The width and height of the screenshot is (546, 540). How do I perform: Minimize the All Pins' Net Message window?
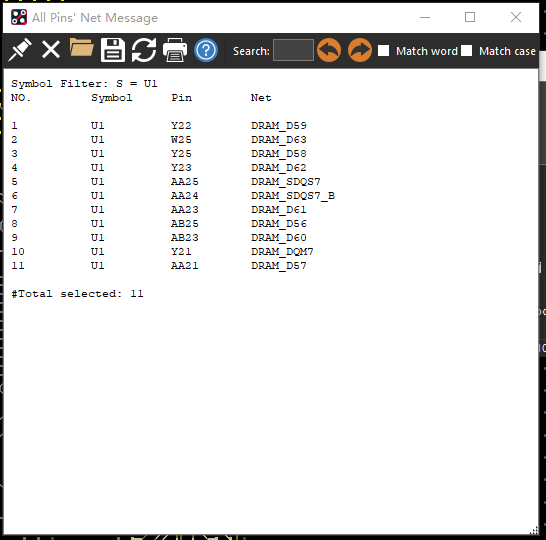point(425,17)
